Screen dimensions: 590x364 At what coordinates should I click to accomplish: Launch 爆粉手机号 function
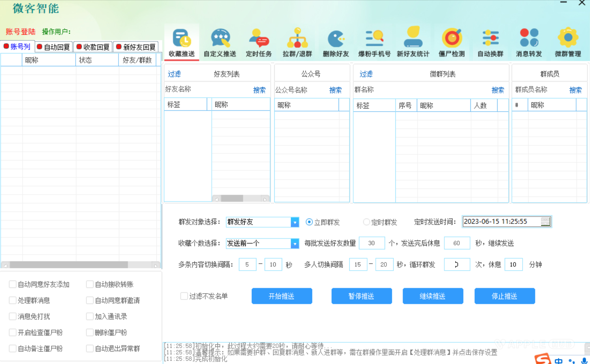click(374, 42)
